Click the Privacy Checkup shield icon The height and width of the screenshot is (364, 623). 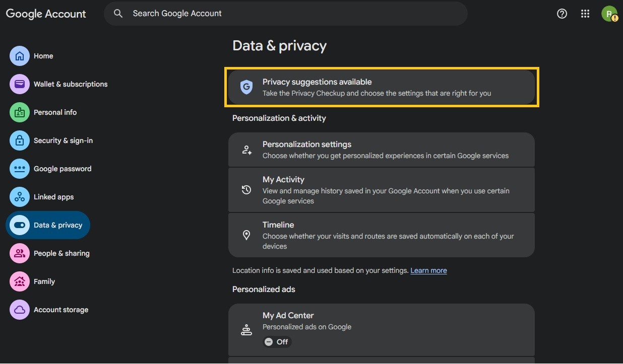[246, 87]
